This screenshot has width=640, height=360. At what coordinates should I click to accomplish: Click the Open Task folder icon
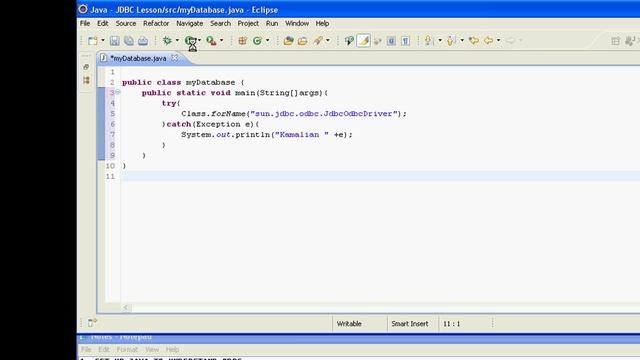(302, 40)
